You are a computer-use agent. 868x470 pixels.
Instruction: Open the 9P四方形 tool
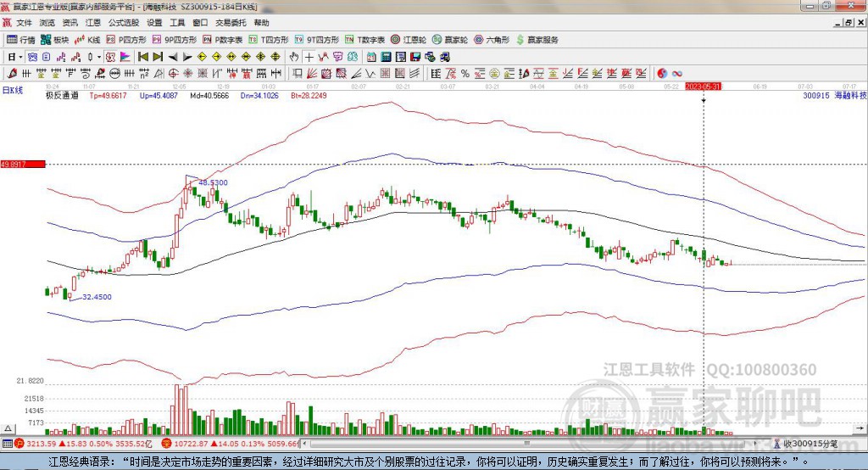[175, 40]
